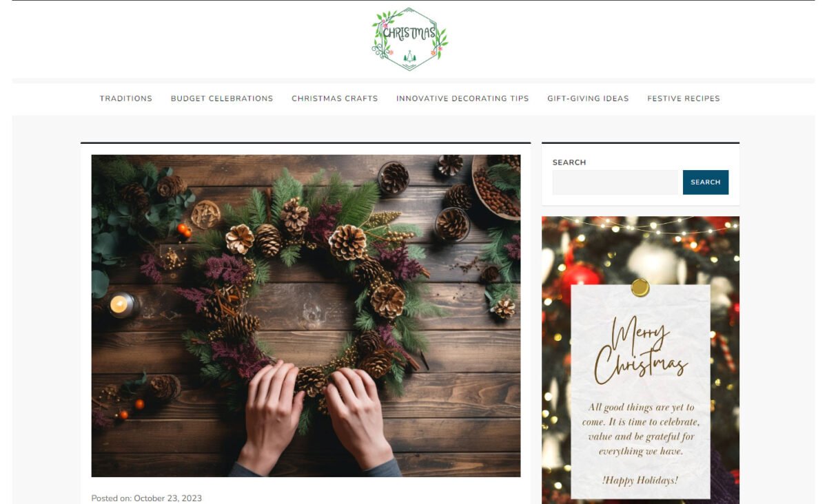827x504 pixels.
Task: Open the Christmas Crafts section
Action: (335, 98)
